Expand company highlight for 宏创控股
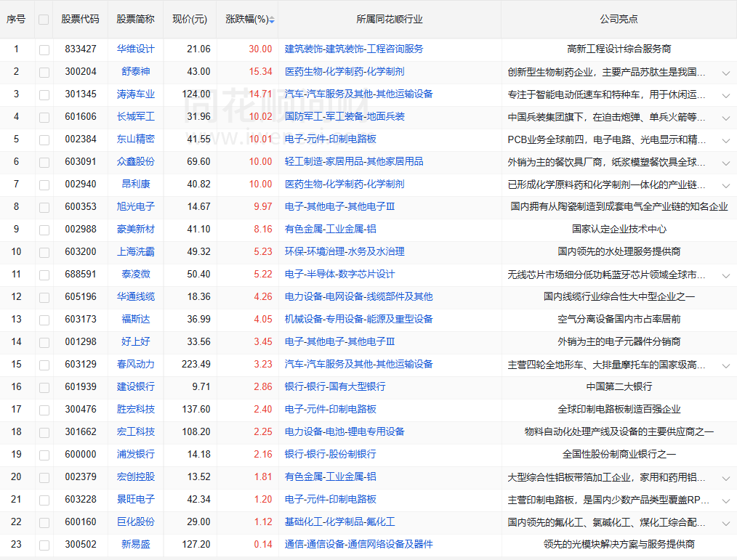The height and width of the screenshot is (560, 737). point(725,478)
